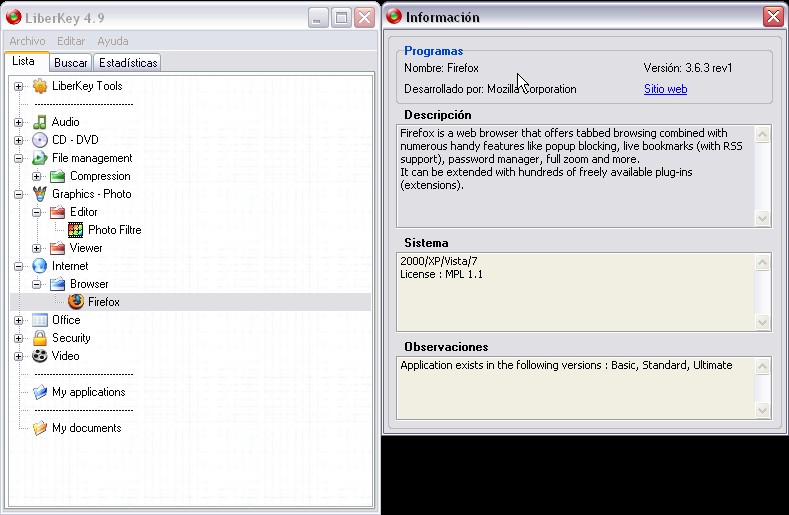
Task: Click the My documents folder icon
Action: [x=40, y=428]
